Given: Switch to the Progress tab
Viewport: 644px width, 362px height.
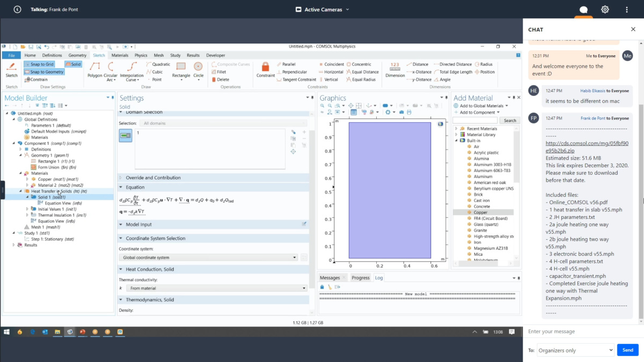Looking at the screenshot, I should (x=361, y=278).
